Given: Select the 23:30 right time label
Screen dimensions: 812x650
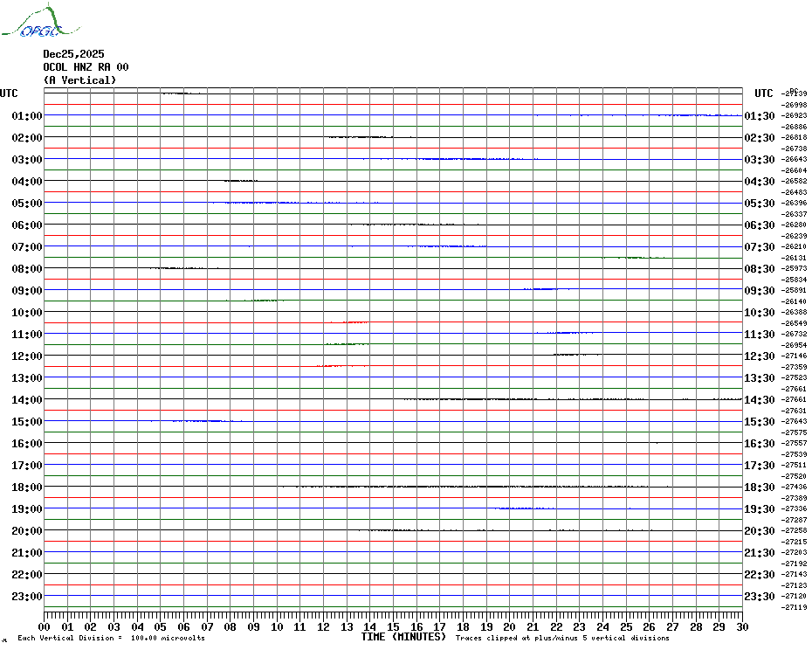Looking at the screenshot, I should (x=760, y=596).
